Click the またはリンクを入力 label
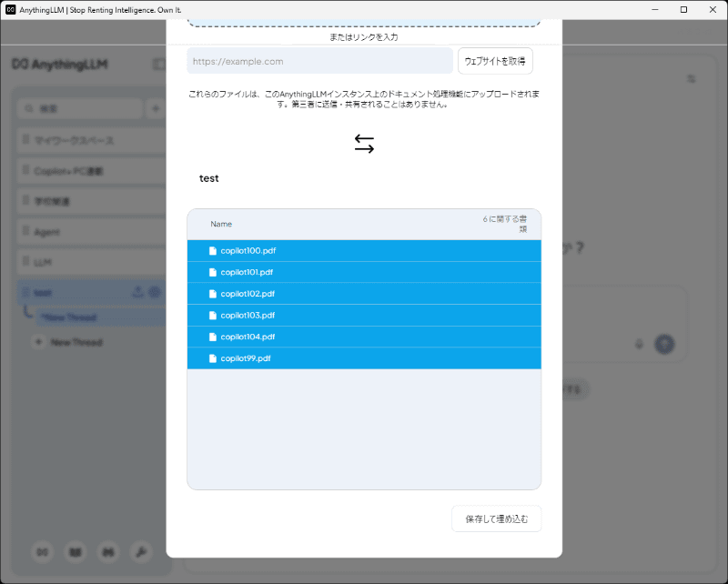 click(364, 37)
